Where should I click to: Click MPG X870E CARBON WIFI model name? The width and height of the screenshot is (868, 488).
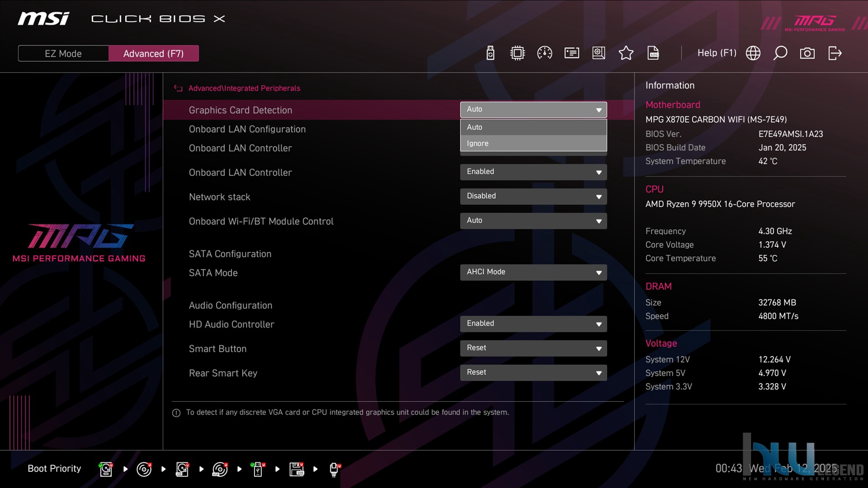[716, 120]
